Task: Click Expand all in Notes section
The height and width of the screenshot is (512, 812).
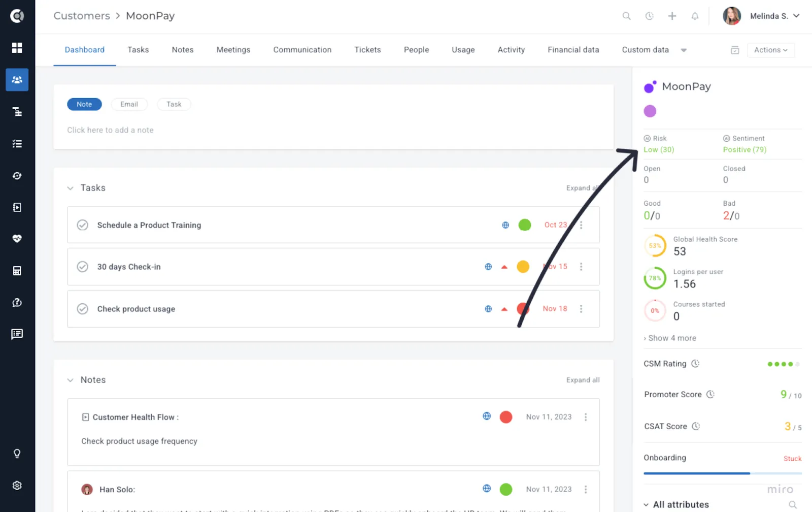Action: tap(583, 380)
